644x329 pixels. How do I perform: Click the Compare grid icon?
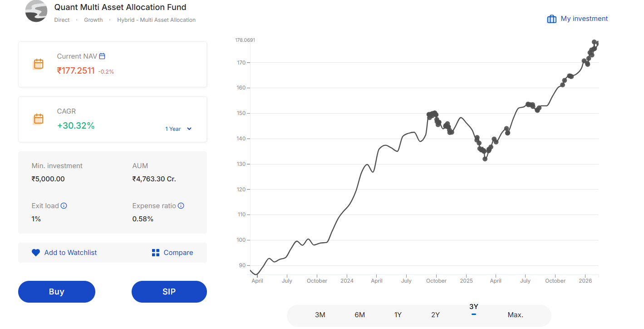pos(156,253)
